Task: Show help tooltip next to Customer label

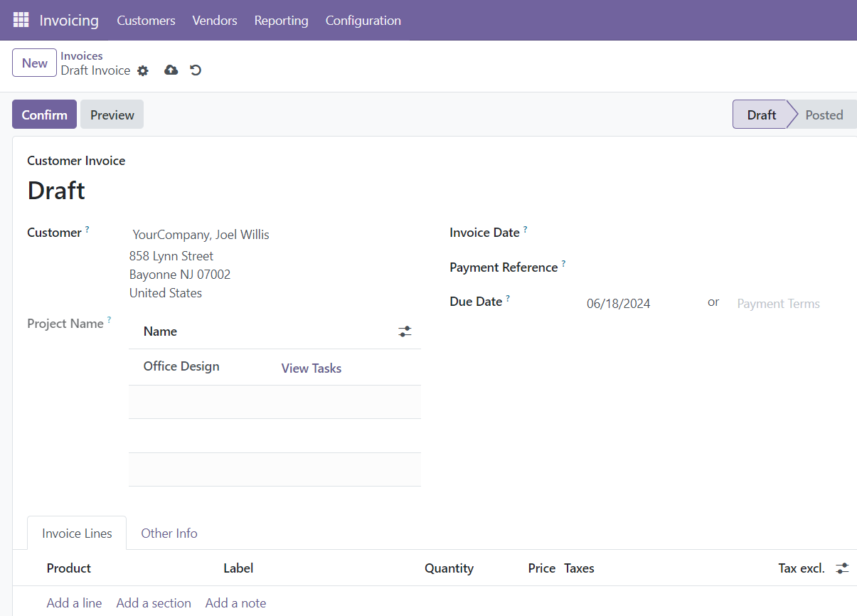Action: (87, 229)
